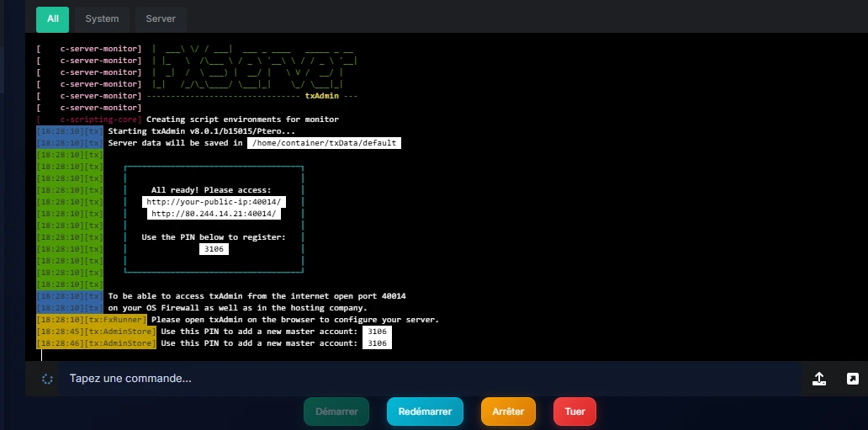Click the [18:28:46][tx:AdminStore] tag

pyautogui.click(x=97, y=343)
